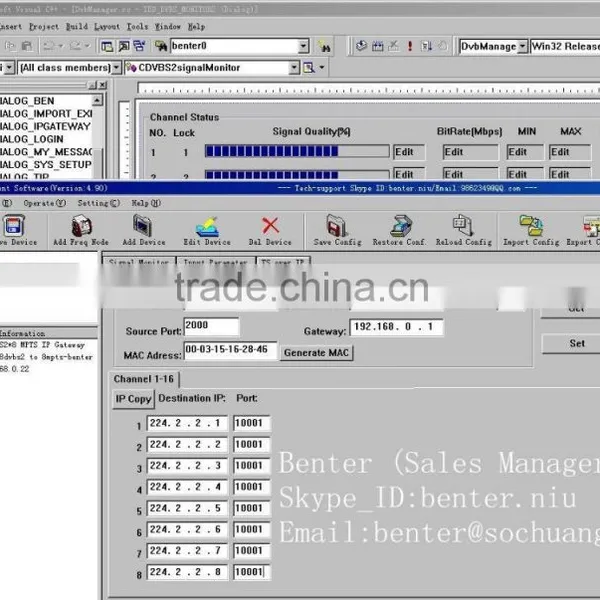Open the CDVBS2signalMonitor class dropdown

[x=294, y=68]
